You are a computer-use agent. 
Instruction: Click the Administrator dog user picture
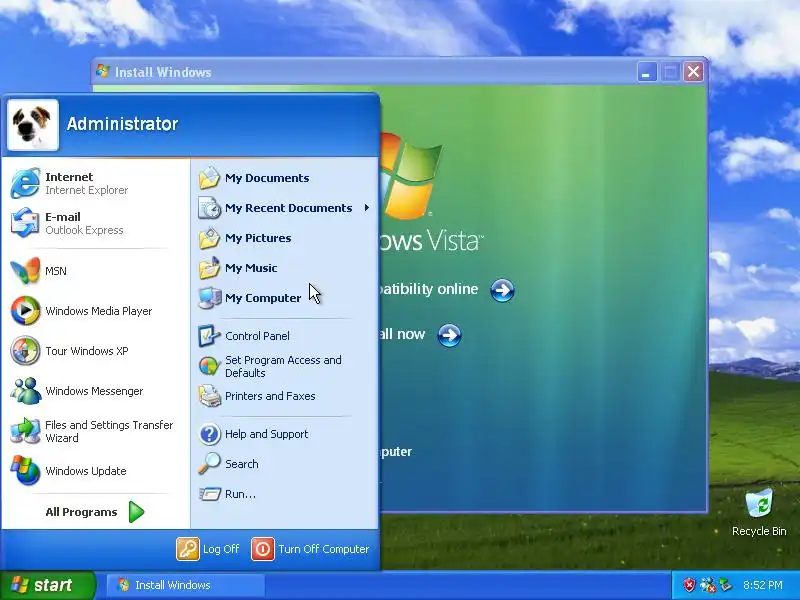(x=33, y=124)
